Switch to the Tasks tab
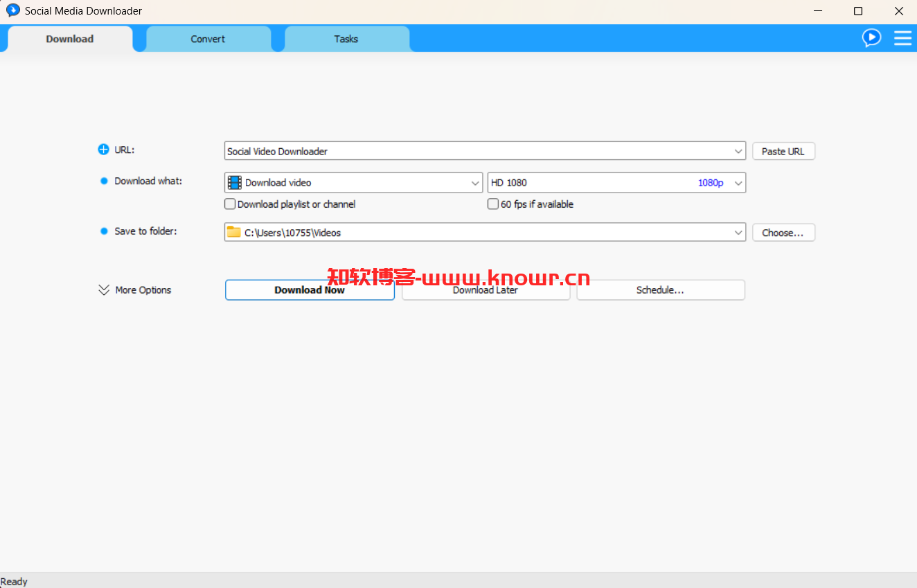917x588 pixels. click(x=346, y=39)
